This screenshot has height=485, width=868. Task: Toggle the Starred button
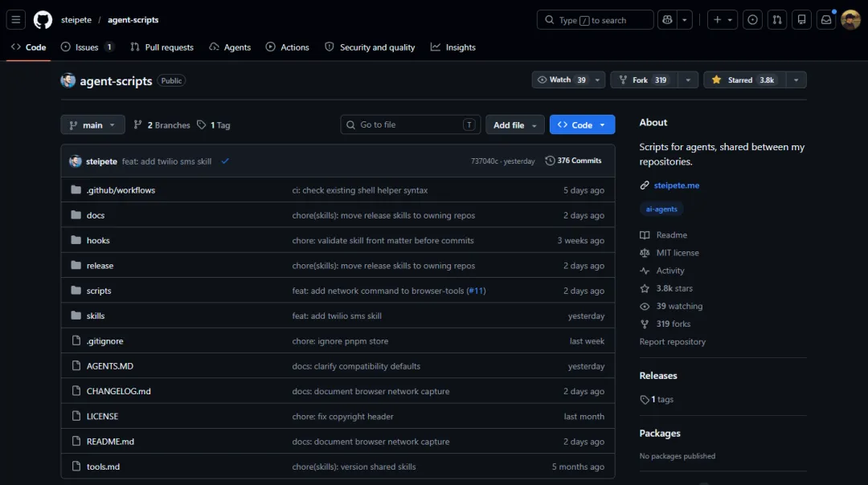point(744,80)
